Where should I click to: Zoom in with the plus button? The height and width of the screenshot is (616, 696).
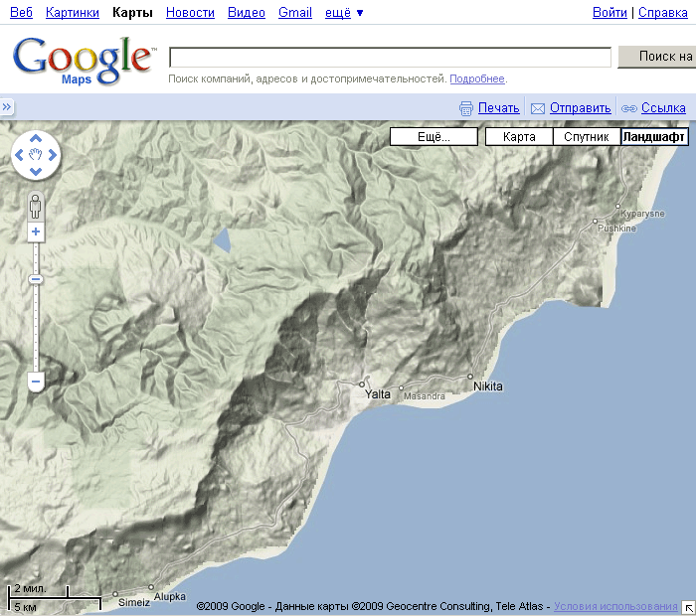pyautogui.click(x=36, y=231)
